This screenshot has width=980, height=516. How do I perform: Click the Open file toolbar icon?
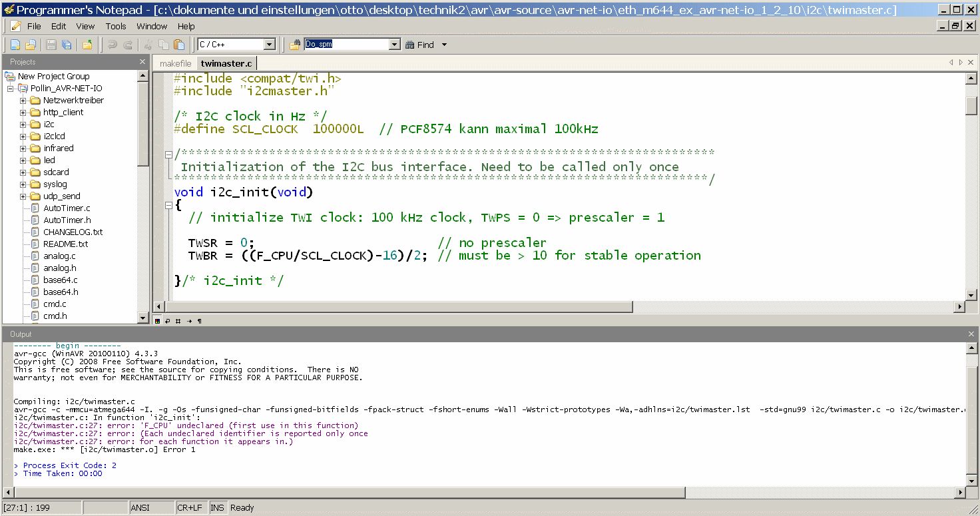(x=30, y=45)
